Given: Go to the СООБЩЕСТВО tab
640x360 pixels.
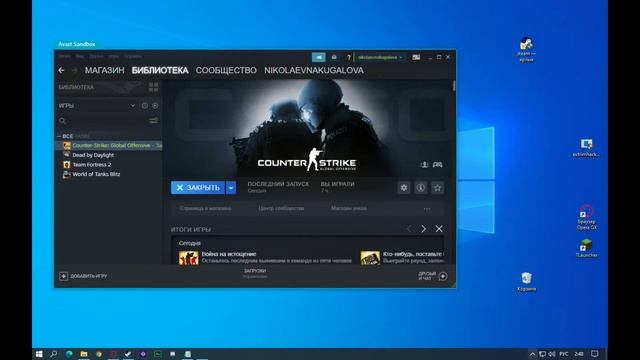Looking at the screenshot, I should point(226,70).
